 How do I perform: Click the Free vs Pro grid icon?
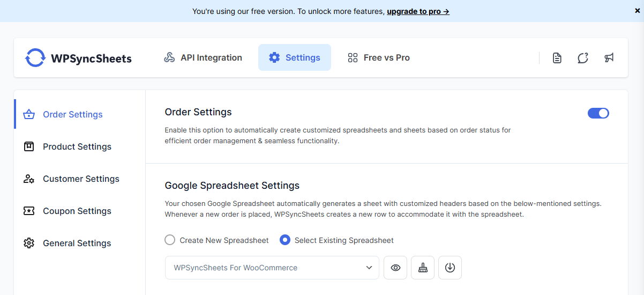(353, 57)
